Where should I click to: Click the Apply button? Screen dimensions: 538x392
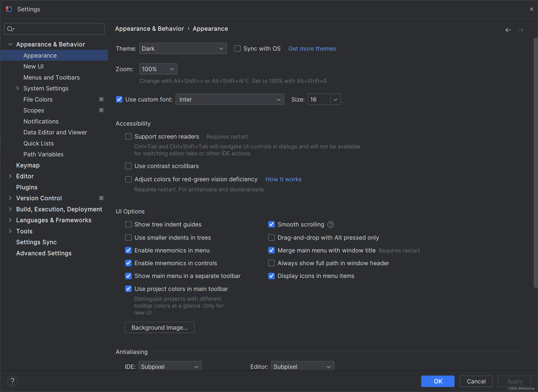[515, 381]
